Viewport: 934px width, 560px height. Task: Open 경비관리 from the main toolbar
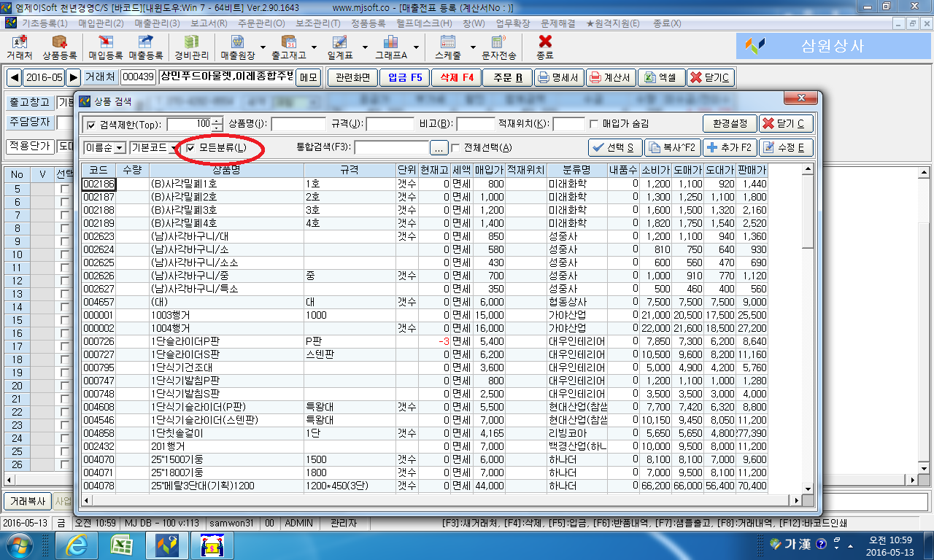pos(192,47)
